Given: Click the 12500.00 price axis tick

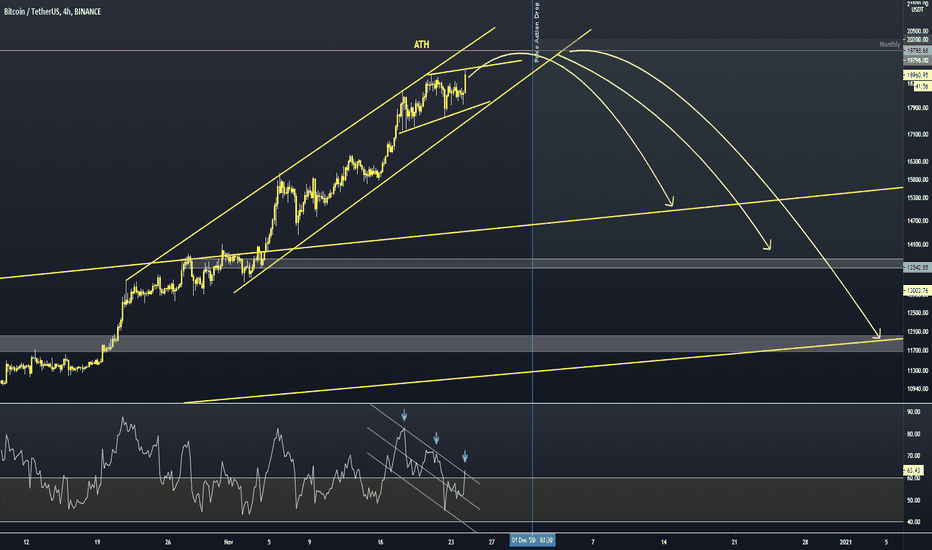Looking at the screenshot, I should 918,313.
